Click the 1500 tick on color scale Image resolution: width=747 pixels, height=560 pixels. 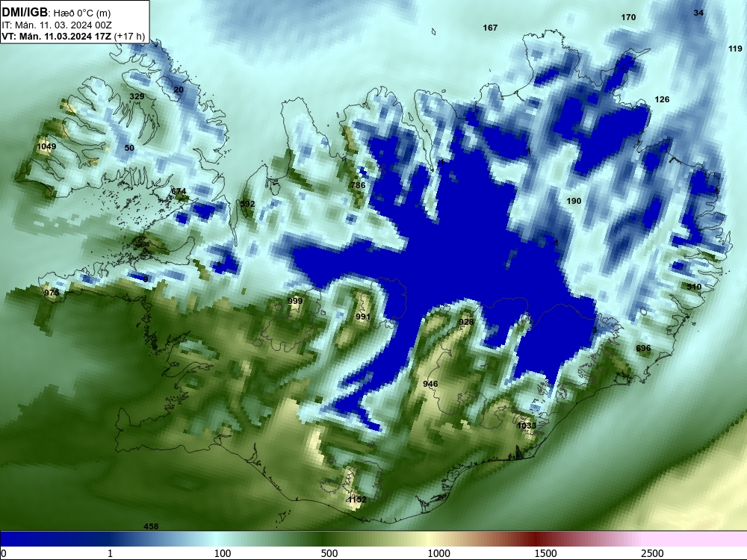[545, 553]
